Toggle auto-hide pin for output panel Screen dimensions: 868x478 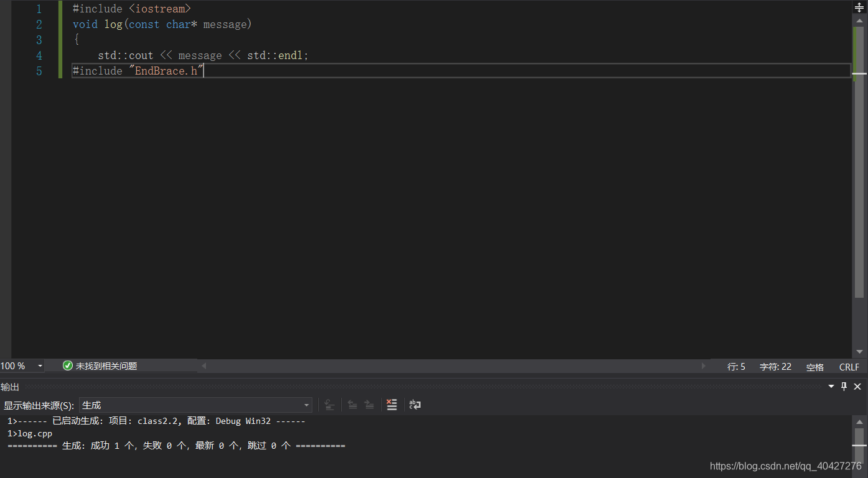tap(844, 387)
